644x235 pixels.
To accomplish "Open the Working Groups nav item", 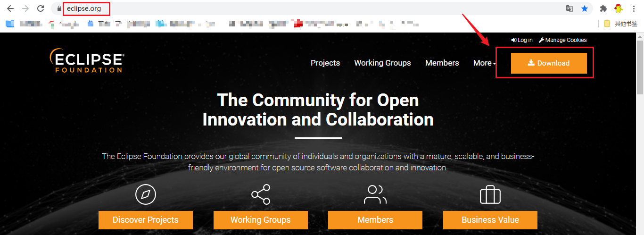I will click(382, 63).
